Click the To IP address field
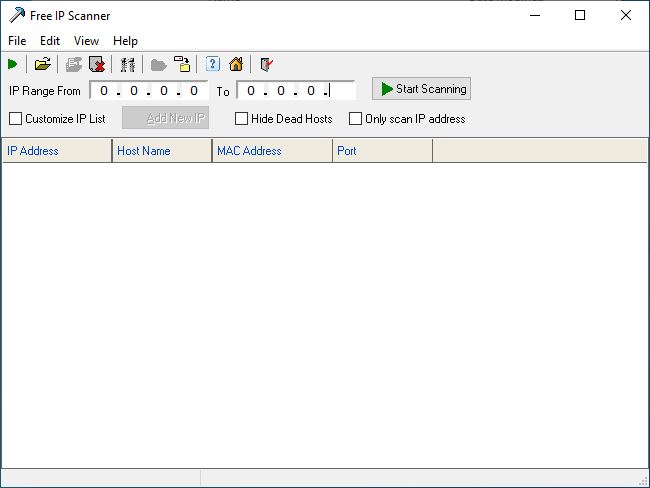The height and width of the screenshot is (488, 650). coord(296,90)
